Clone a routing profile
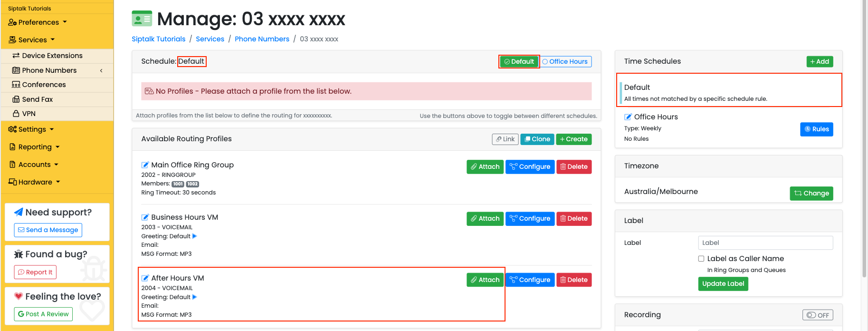This screenshot has width=868, height=331. click(537, 139)
